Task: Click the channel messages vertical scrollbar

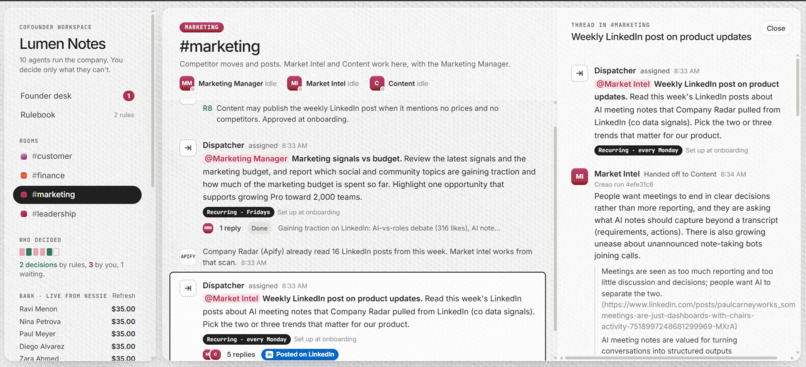Action: pos(555,229)
